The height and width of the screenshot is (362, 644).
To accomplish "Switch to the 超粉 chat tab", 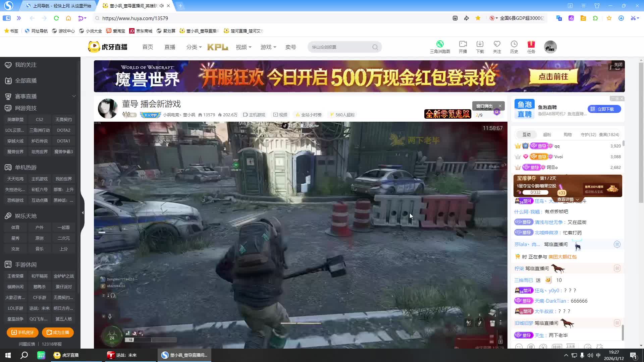I will [547, 134].
